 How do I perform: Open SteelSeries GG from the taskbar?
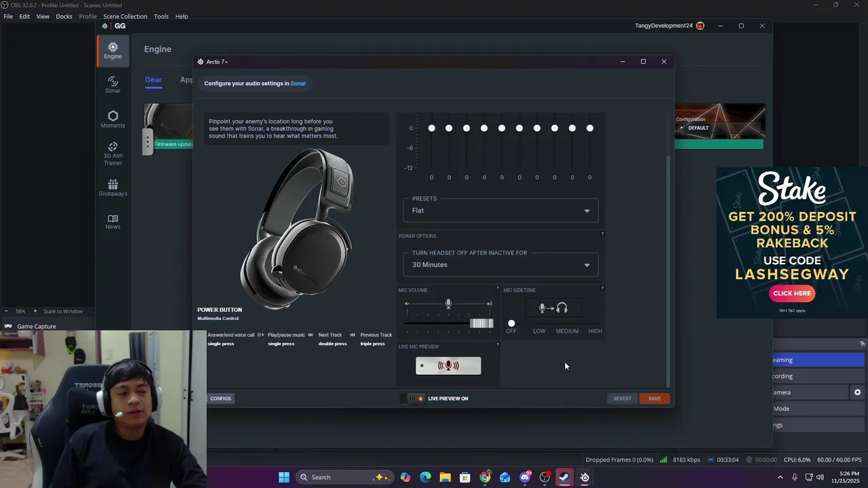point(585,477)
